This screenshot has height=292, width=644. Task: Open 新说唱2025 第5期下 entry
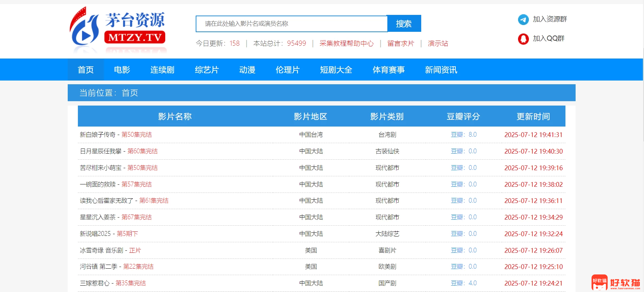point(109,234)
